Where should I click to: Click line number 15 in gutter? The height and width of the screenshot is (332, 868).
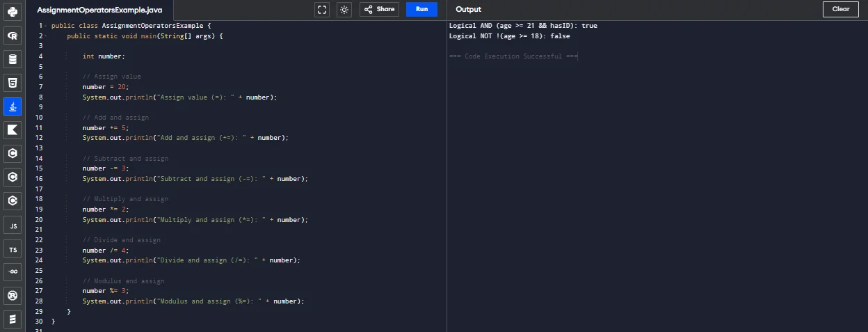pos(39,168)
